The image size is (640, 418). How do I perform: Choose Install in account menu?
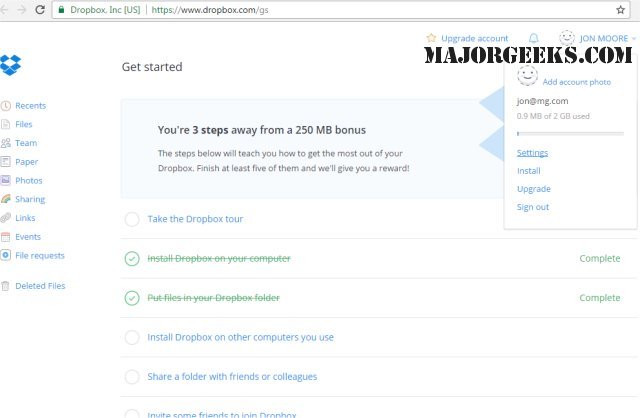point(529,171)
